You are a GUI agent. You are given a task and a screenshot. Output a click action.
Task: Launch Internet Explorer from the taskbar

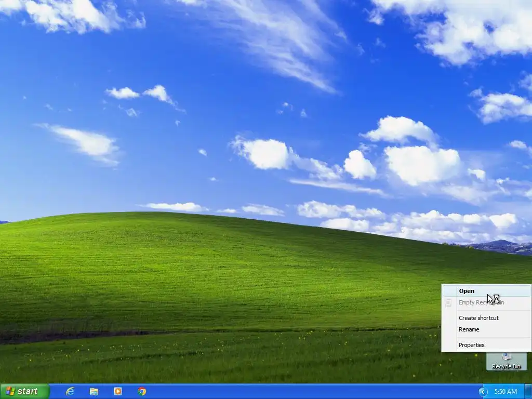[70, 391]
